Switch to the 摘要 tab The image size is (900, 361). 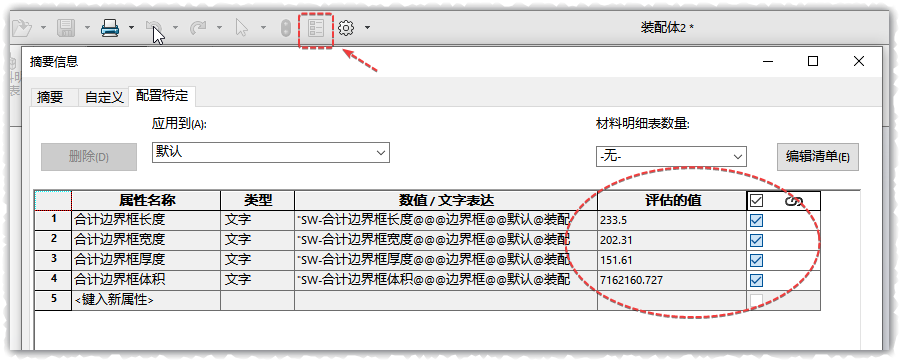point(50,98)
